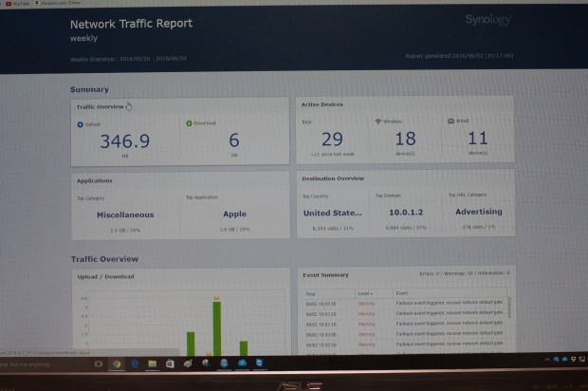Click the Wireless signal icon
Image resolution: width=588 pixels, height=391 pixels.
(x=378, y=122)
